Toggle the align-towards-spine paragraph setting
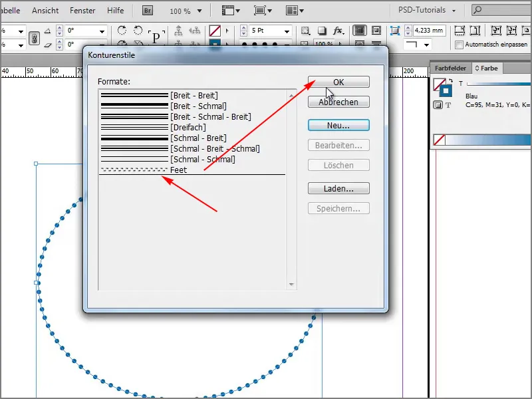 (194, 31)
